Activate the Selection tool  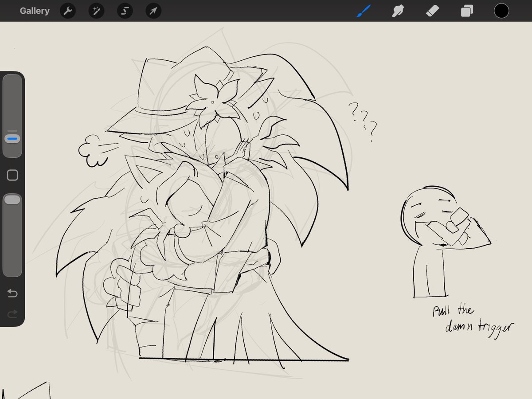click(125, 11)
